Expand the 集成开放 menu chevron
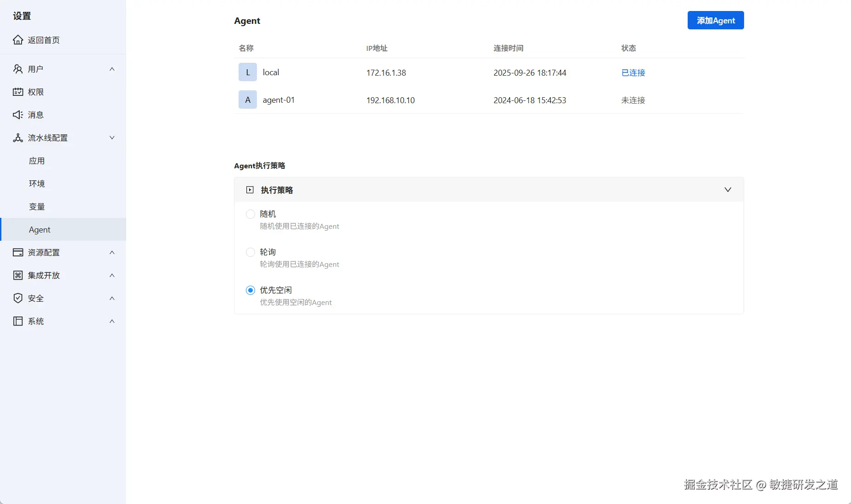851x504 pixels. pos(112,275)
